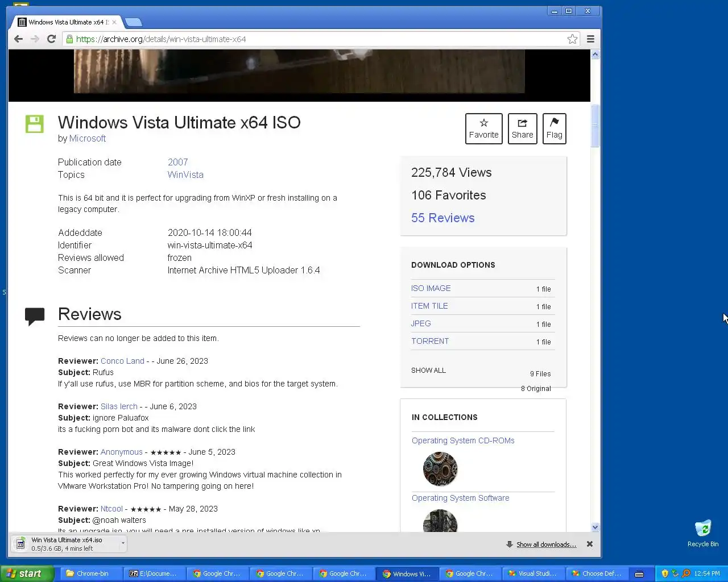
Task: Click the Favorite star button
Action: [484, 128]
